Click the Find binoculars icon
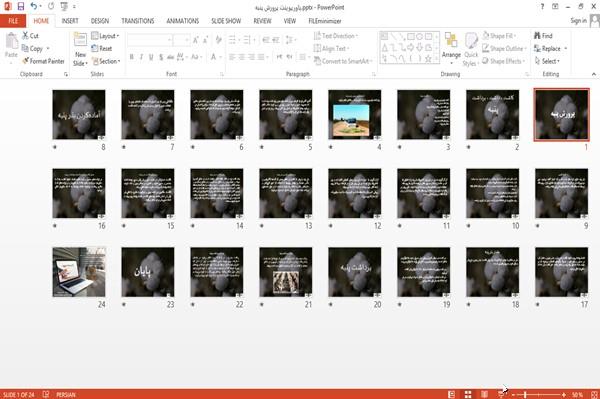600x399 pixels. click(537, 36)
